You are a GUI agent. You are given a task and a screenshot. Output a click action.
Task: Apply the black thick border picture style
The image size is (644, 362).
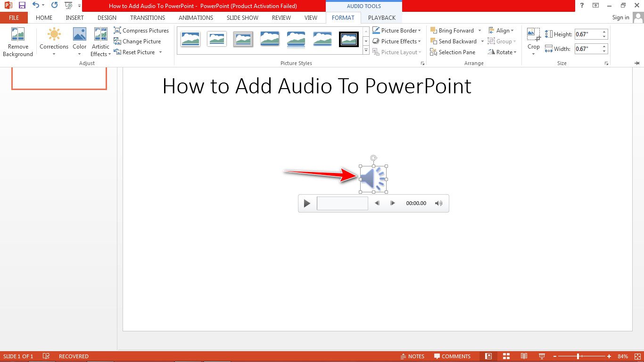(349, 39)
